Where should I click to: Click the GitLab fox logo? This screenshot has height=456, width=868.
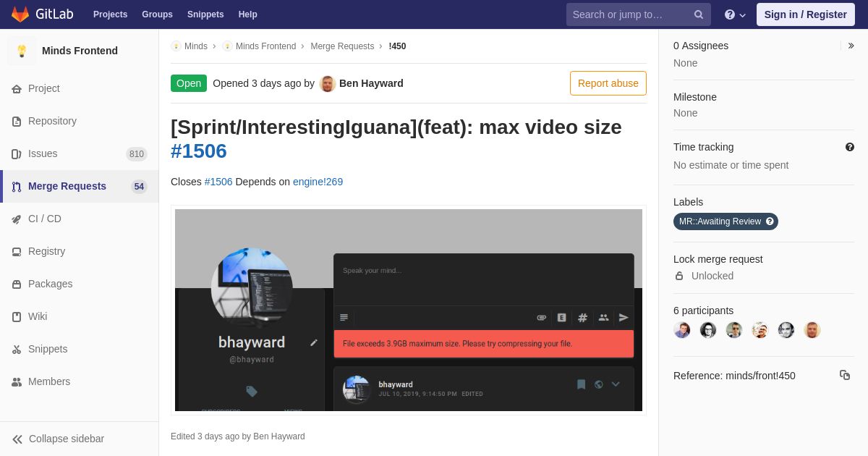[20, 14]
